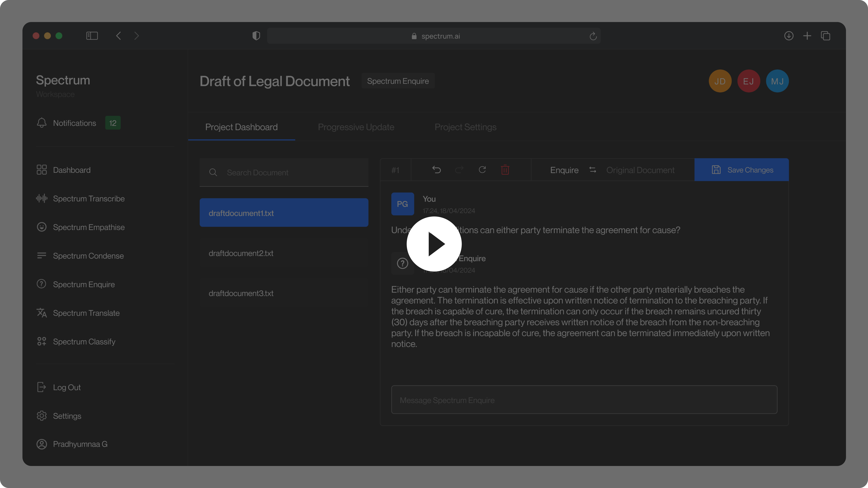Image resolution: width=868 pixels, height=488 pixels.
Task: Click the Classify shapes icon
Action: tap(42, 341)
